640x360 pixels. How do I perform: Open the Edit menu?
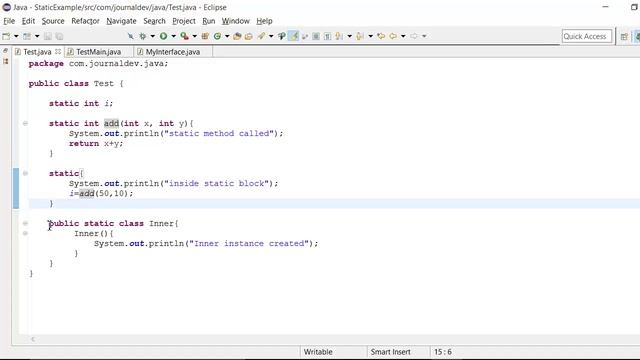pos(28,21)
